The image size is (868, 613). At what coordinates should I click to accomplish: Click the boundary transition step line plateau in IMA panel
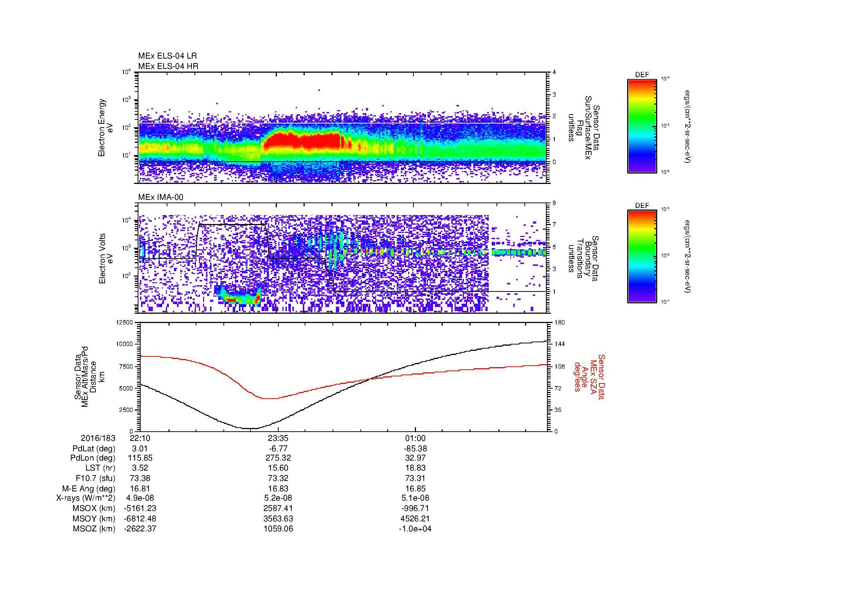[x=231, y=225]
